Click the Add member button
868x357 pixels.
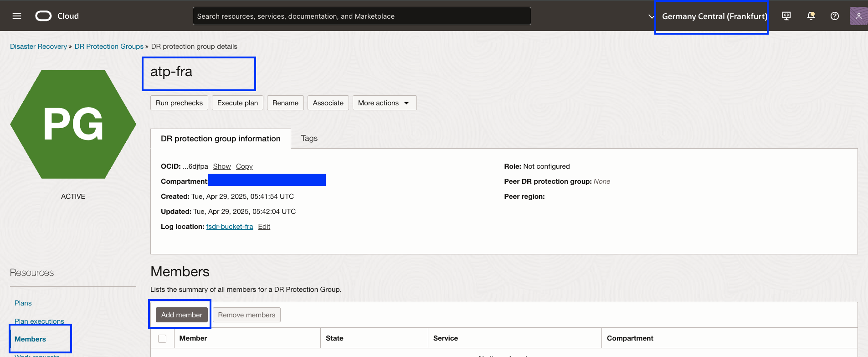point(181,315)
